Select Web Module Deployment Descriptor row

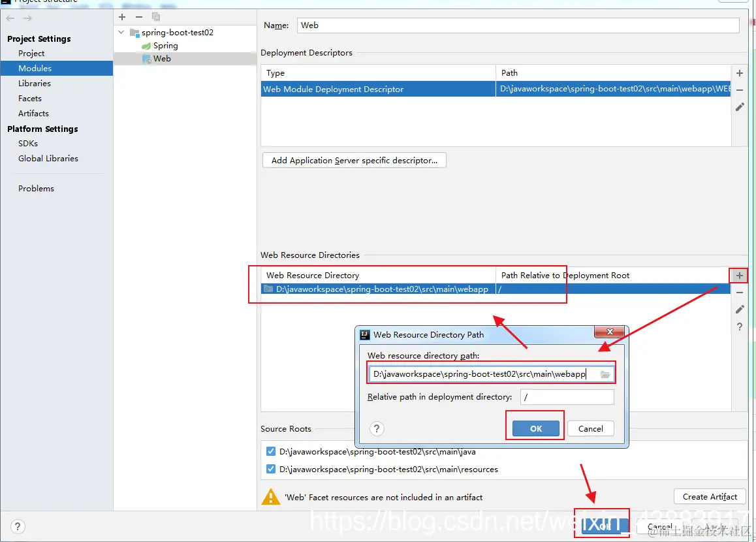click(x=496, y=89)
